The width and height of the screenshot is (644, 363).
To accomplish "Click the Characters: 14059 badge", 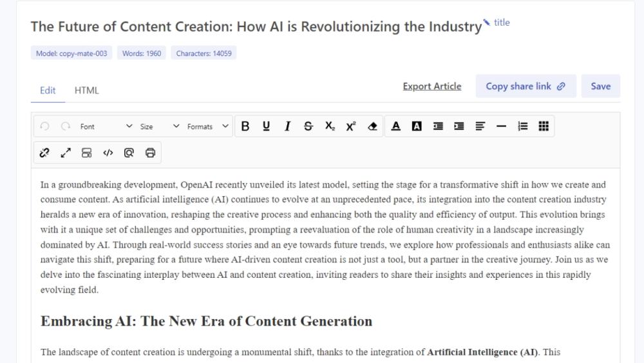I will coord(204,53).
